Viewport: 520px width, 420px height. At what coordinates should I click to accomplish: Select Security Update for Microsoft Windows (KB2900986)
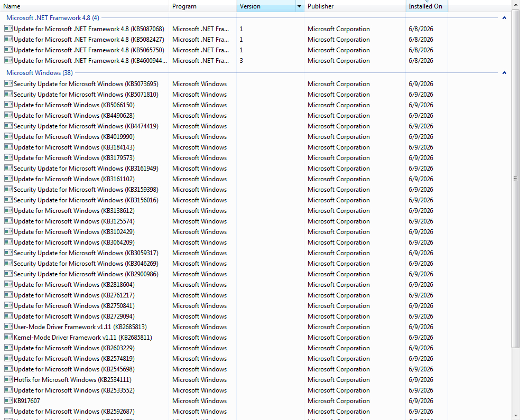(86, 274)
